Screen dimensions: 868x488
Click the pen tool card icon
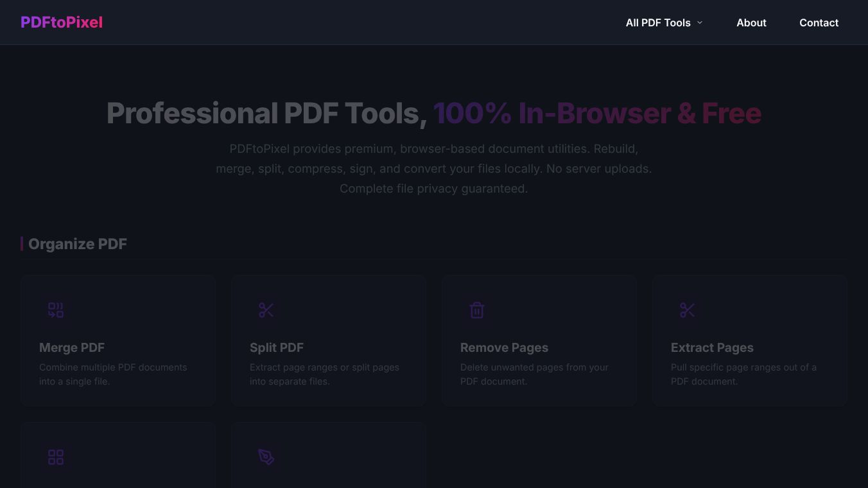click(266, 457)
